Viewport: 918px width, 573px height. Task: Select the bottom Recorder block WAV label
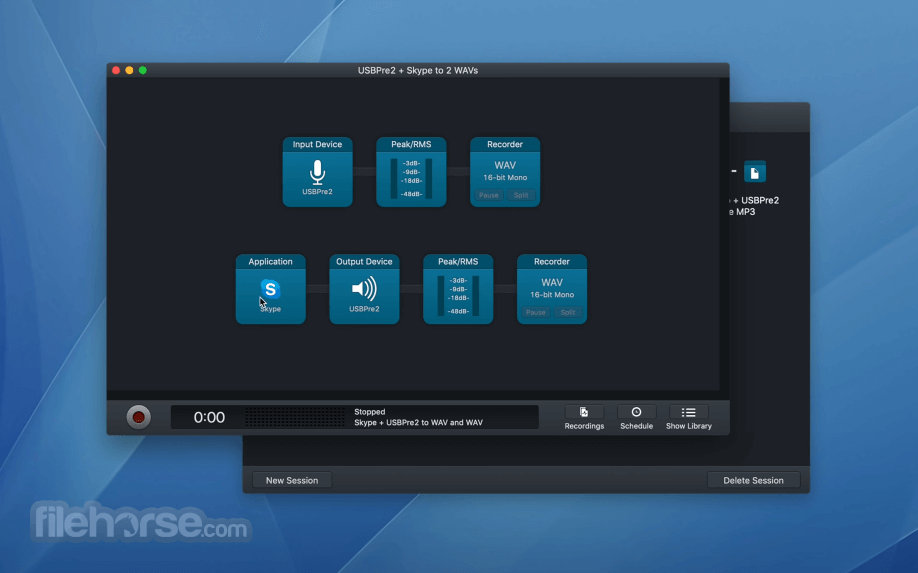click(x=552, y=282)
